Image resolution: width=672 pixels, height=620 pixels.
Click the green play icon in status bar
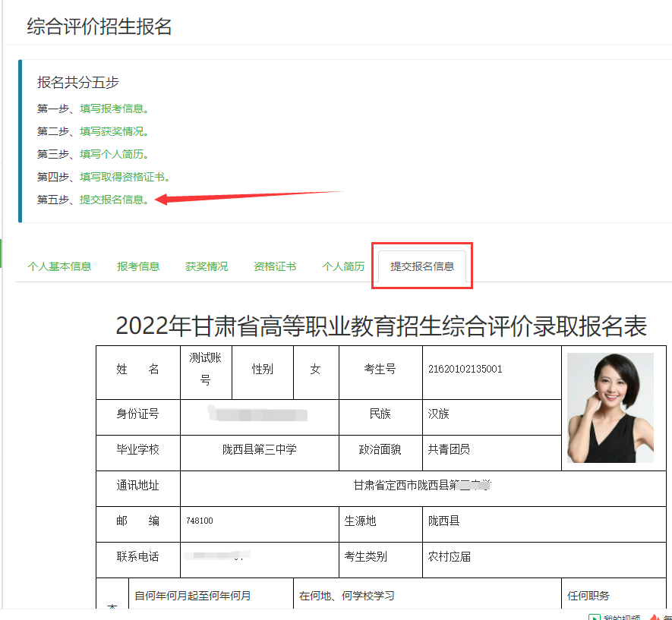point(595,618)
